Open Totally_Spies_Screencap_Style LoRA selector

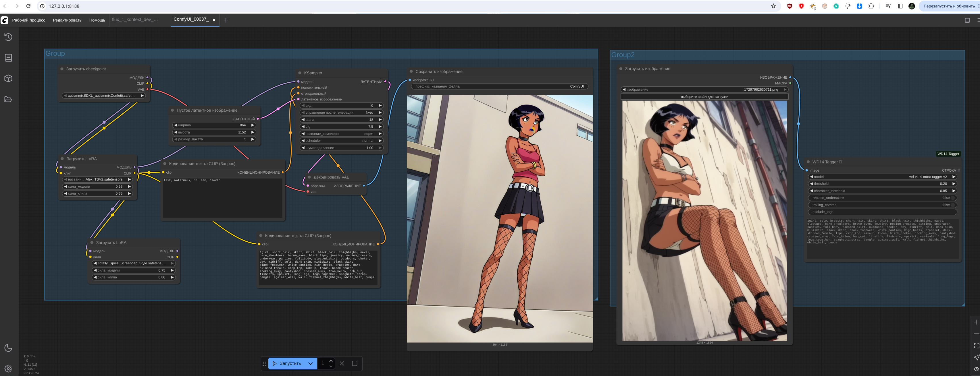(134, 263)
